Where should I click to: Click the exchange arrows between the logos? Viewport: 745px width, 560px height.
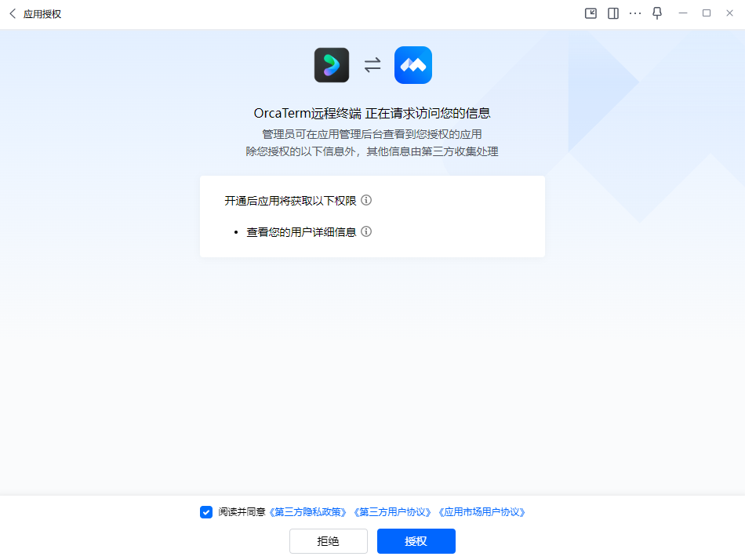[372, 65]
